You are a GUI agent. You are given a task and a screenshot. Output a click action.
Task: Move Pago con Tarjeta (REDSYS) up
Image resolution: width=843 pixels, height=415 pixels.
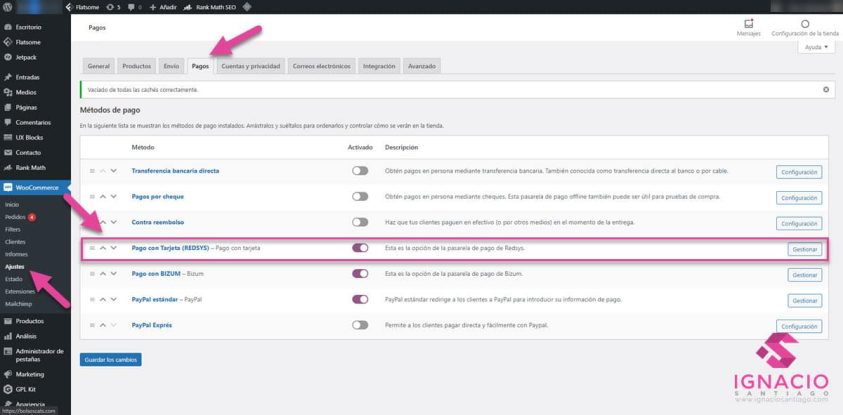pyautogui.click(x=103, y=248)
